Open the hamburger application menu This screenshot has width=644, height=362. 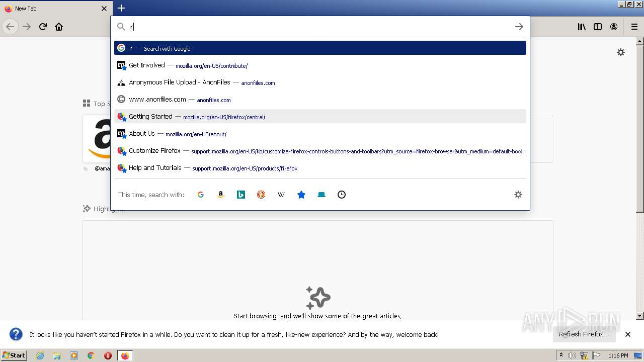634,27
